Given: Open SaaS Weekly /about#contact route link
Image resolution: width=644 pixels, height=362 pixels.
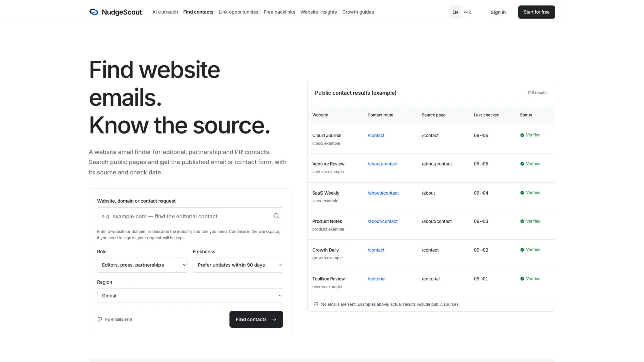Looking at the screenshot, I should point(383,193).
